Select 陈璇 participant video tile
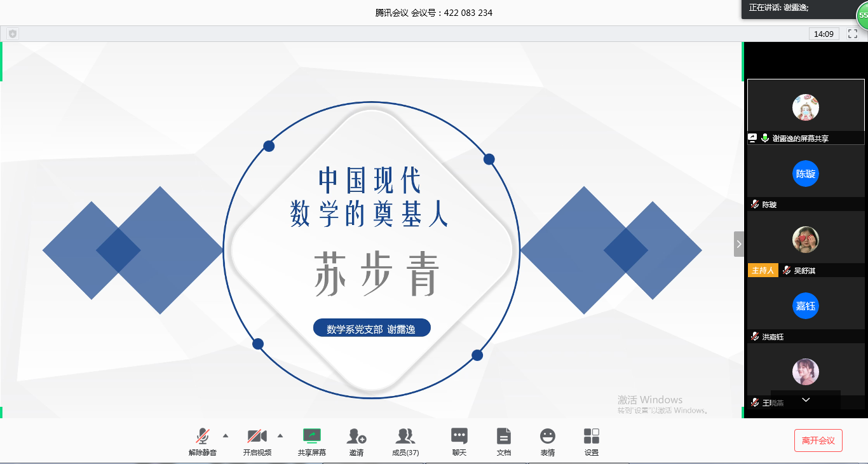 [x=805, y=174]
